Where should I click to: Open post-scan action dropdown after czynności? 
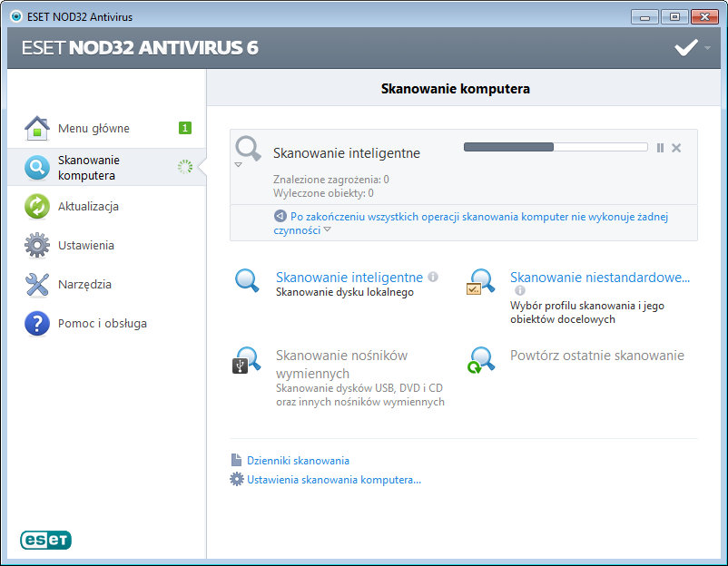click(328, 229)
